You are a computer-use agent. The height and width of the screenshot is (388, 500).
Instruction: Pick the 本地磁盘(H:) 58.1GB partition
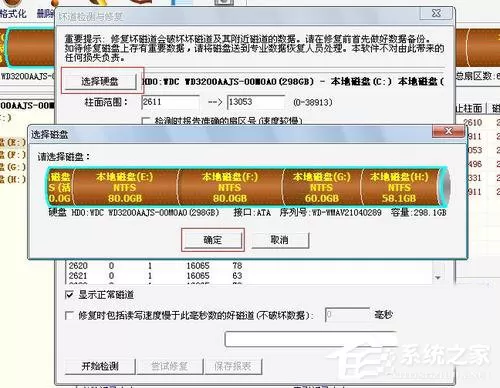point(399,187)
